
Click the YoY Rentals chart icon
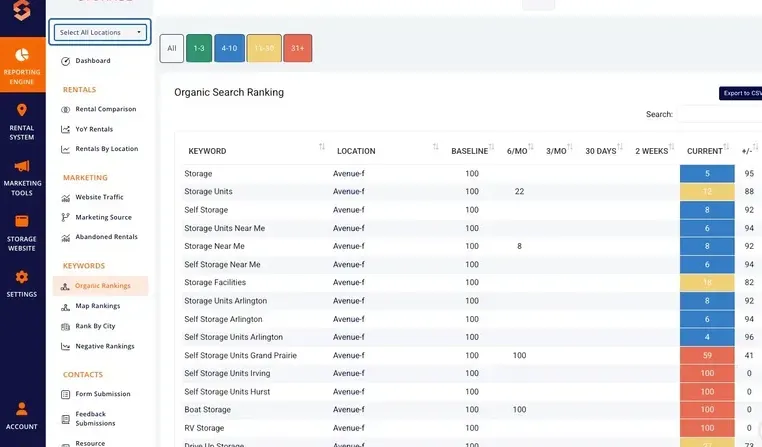[66, 129]
